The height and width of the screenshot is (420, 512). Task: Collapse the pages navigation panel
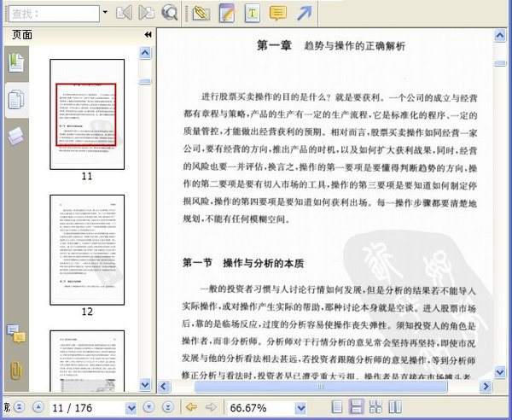click(x=148, y=35)
